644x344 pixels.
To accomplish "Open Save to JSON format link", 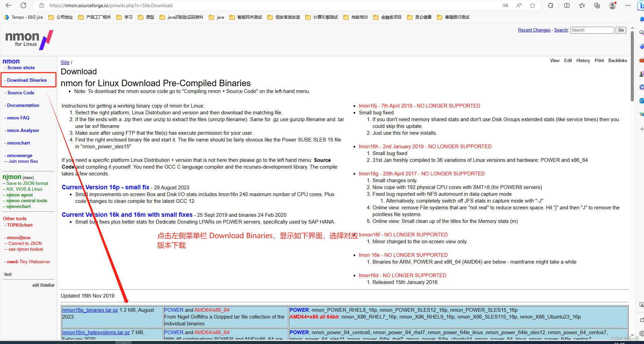I will tap(27, 184).
